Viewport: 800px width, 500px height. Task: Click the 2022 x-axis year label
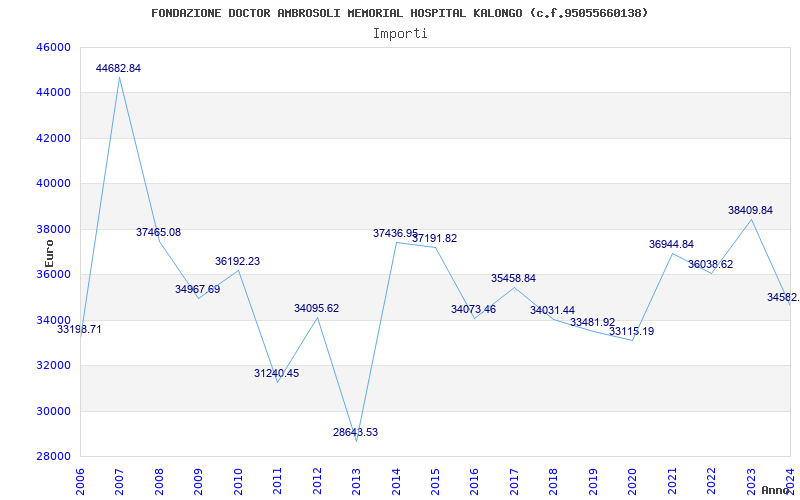[x=711, y=482]
